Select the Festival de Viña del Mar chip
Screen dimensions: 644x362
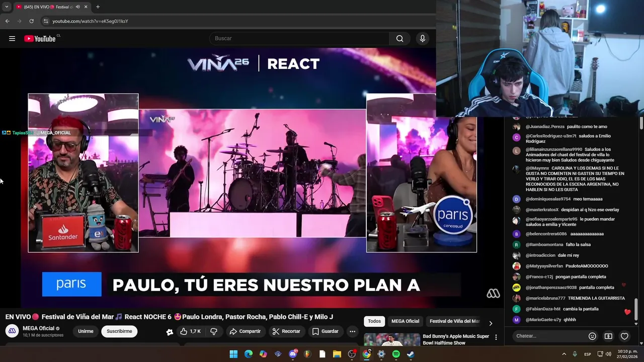(x=454, y=321)
